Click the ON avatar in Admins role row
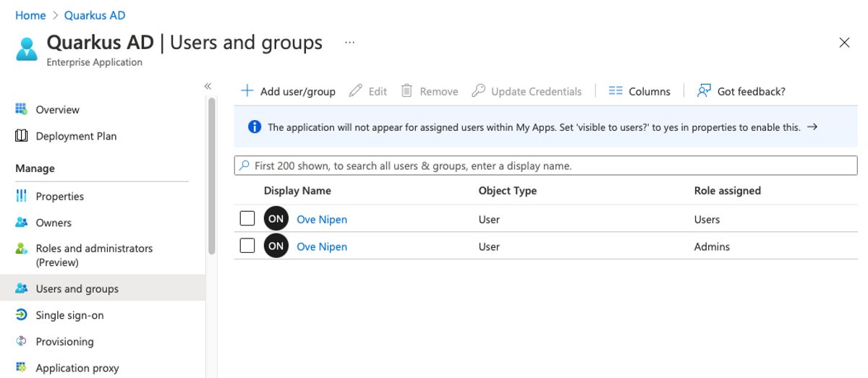Screen dimensions: 868x378 276,246
